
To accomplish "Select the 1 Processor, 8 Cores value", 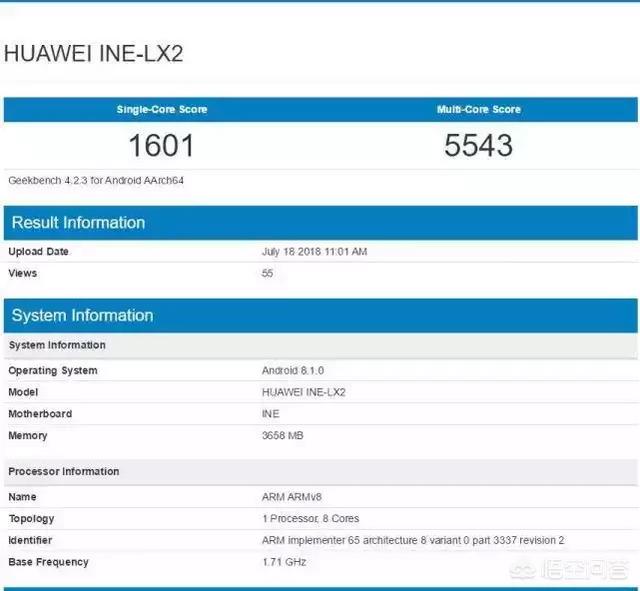I will (x=310, y=519).
